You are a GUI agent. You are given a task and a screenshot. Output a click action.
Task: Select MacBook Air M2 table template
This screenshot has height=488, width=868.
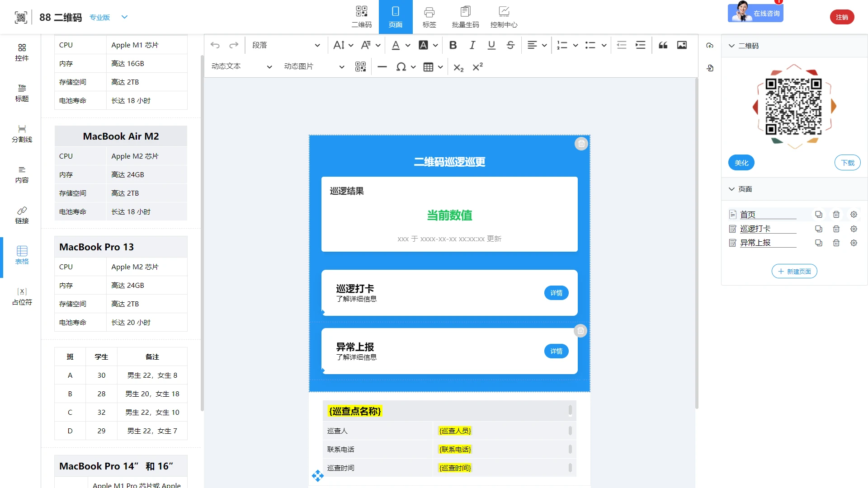(x=121, y=173)
